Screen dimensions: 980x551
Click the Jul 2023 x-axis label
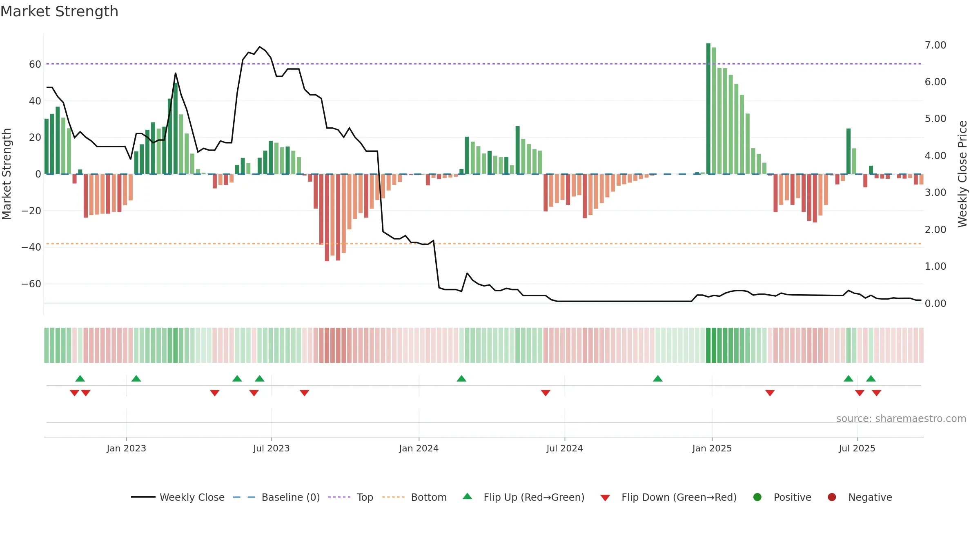click(272, 448)
